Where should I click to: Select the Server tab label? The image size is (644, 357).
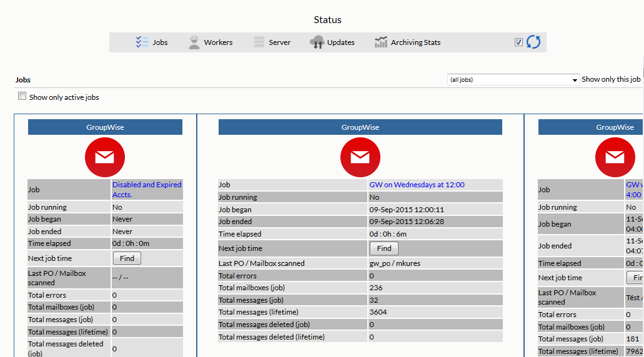[279, 42]
